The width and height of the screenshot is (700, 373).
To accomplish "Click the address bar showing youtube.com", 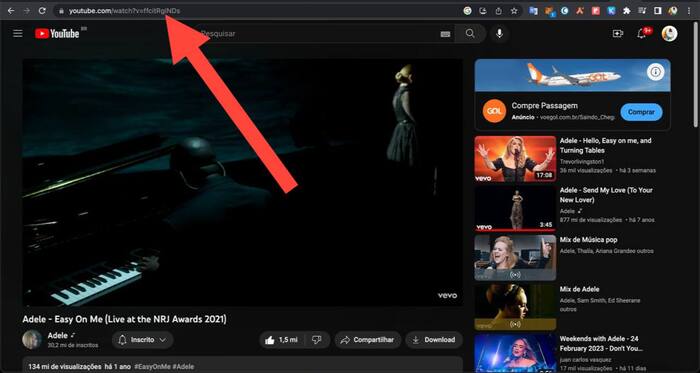I will (263, 11).
